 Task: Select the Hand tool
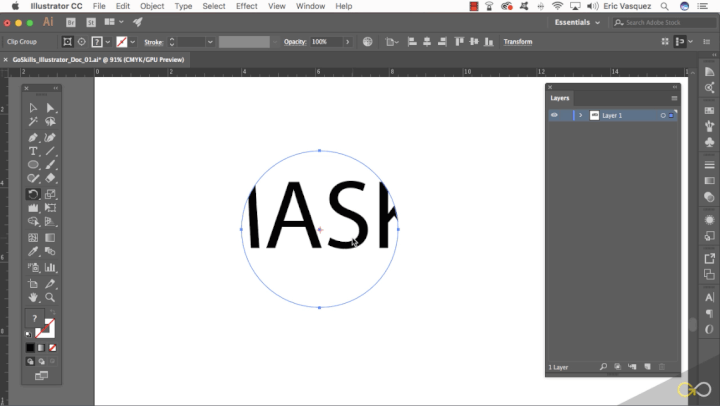33,297
